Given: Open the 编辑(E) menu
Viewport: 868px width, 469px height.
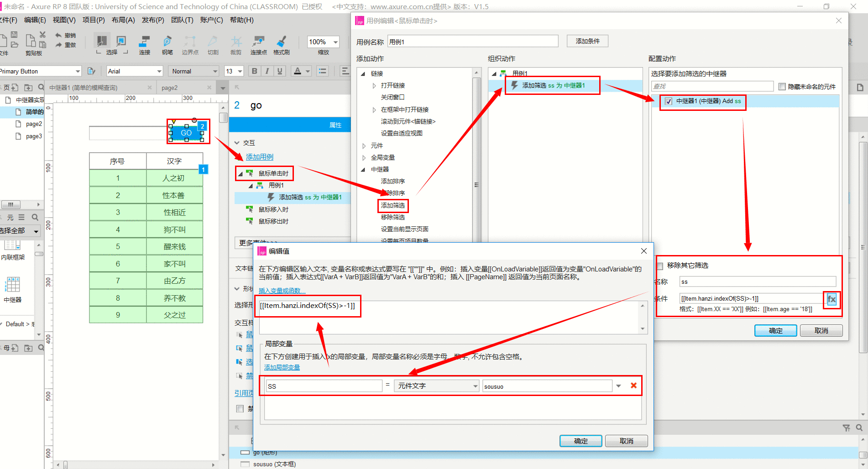Looking at the screenshot, I should coord(35,20).
